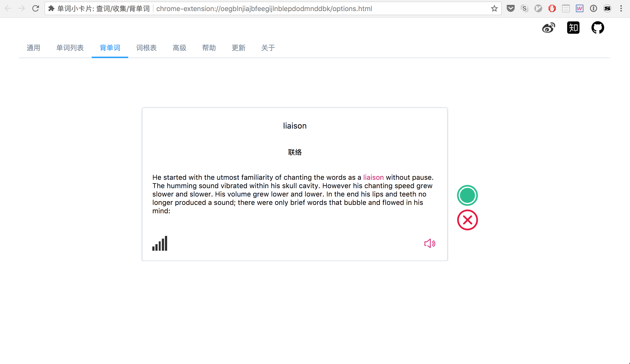Viewport: 630px width, 364px height.
Task: Switch to the 单词列表 tab
Action: [70, 48]
